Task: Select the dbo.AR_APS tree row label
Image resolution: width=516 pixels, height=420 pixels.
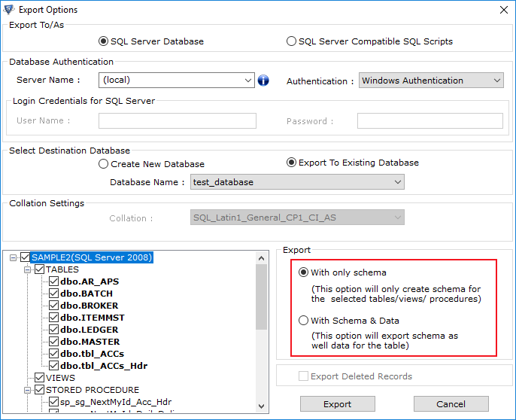Action: [90, 282]
